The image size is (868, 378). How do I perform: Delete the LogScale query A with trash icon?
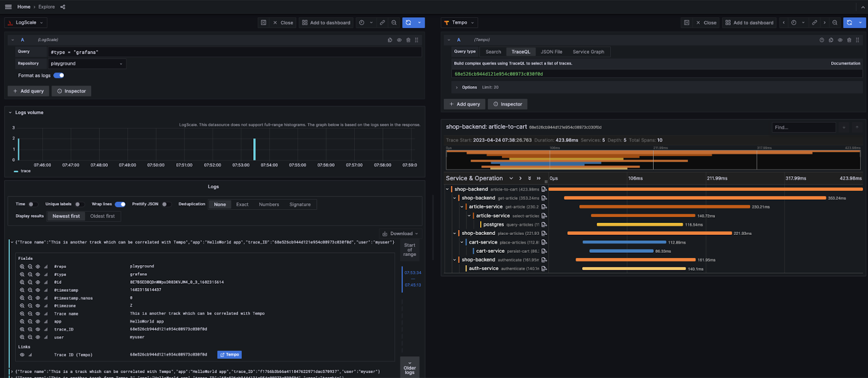point(408,40)
